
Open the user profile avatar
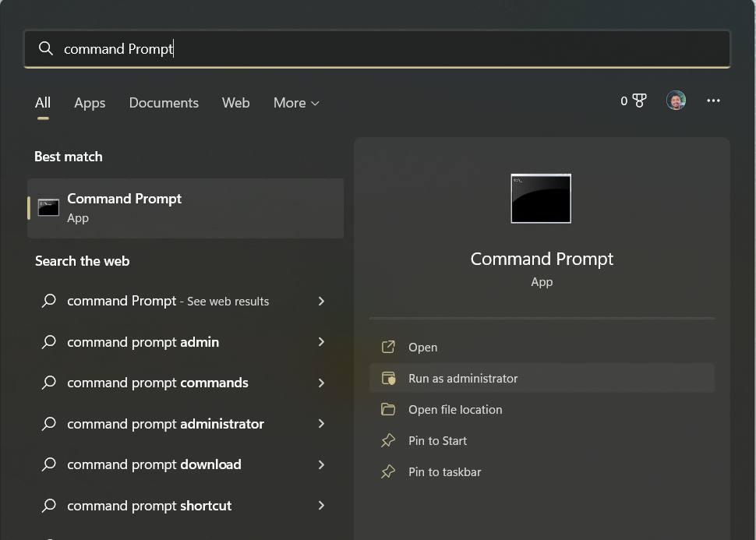[x=676, y=101]
